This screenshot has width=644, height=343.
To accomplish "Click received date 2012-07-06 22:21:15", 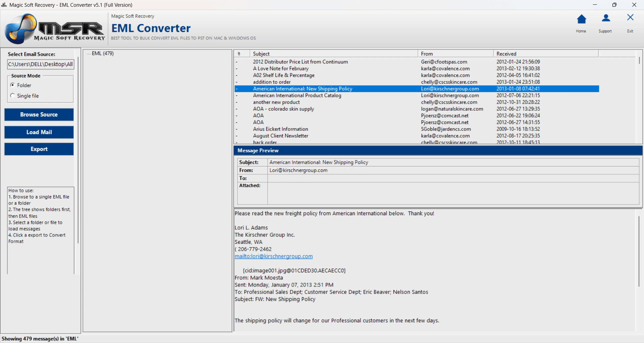I will (x=518, y=96).
